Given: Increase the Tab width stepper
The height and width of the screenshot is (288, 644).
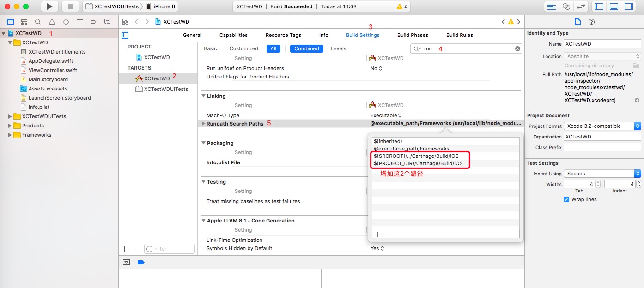Looking at the screenshot, I should tap(598, 182).
